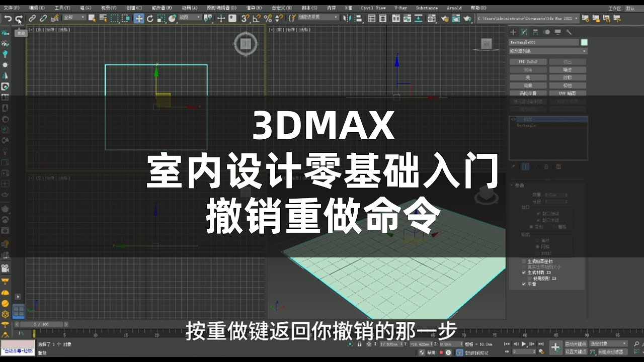Image resolution: width=644 pixels, height=362 pixels.
Task: Click the object color swatch beside Rectangle001
Action: point(584,43)
